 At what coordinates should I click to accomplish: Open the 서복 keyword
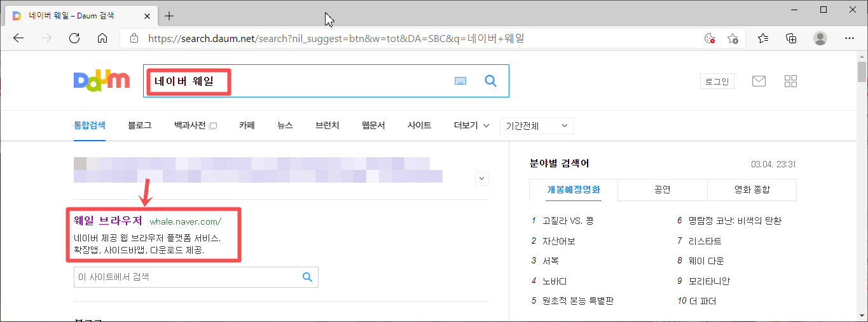click(x=550, y=261)
